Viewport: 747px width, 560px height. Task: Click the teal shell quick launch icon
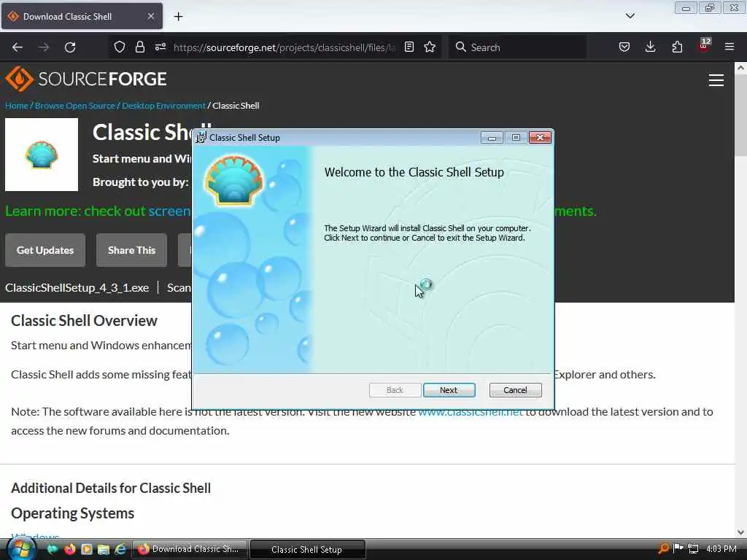[x=53, y=549]
